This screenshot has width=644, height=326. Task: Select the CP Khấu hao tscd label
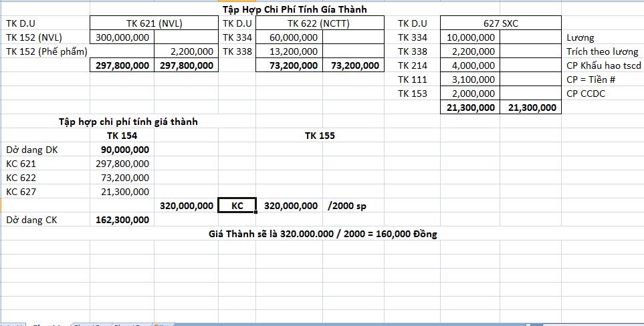tap(603, 65)
